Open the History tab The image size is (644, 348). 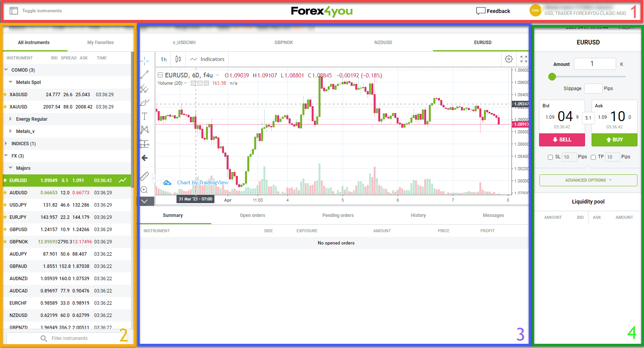pos(418,215)
